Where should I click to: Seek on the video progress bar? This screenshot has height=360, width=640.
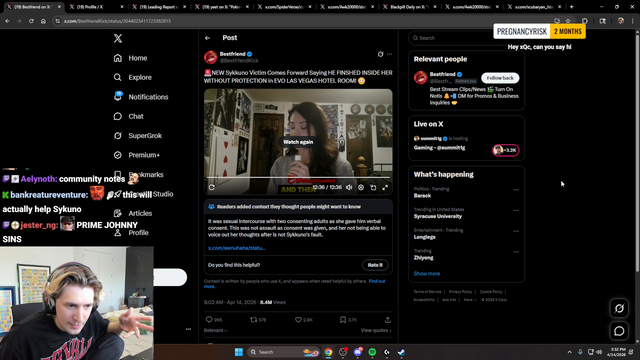(x=298, y=178)
